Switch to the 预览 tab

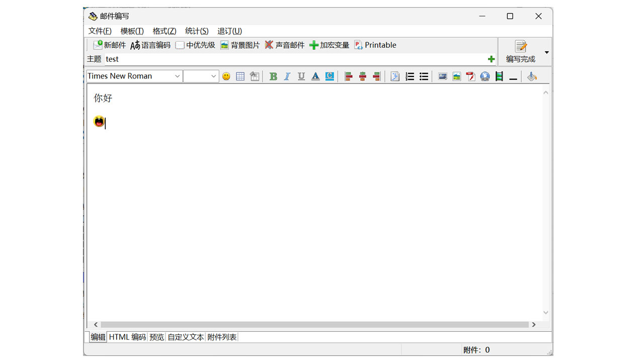tap(156, 337)
